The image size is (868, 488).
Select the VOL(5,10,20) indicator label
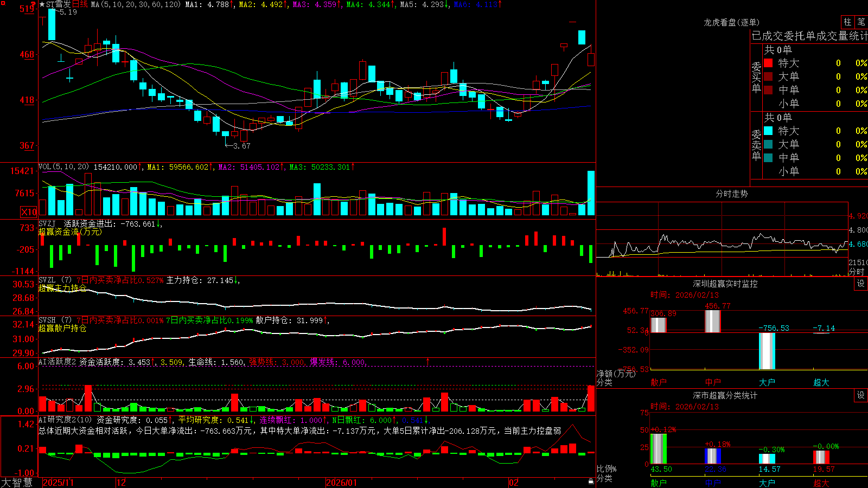pos(63,167)
